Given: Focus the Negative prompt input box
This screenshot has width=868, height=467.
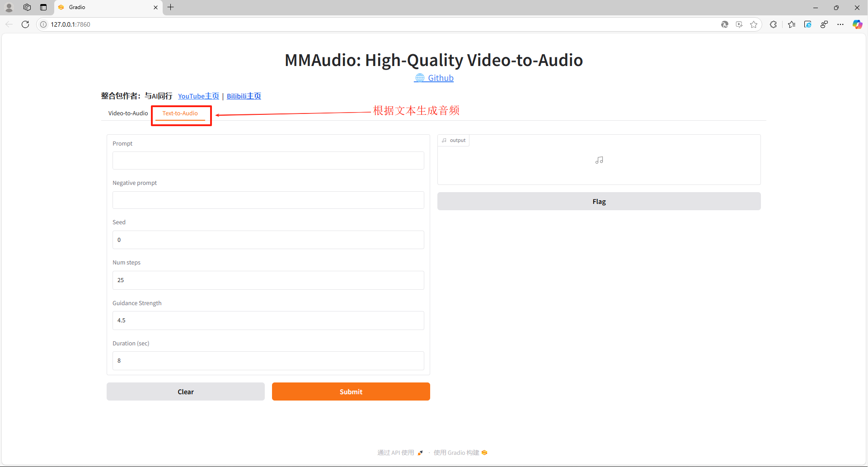Looking at the screenshot, I should 268,200.
